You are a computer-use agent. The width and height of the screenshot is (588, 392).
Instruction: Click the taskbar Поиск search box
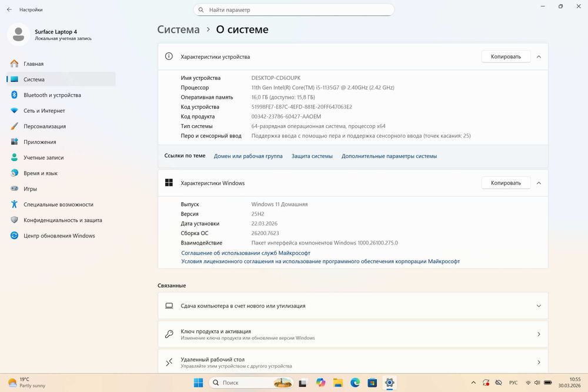(x=251, y=383)
